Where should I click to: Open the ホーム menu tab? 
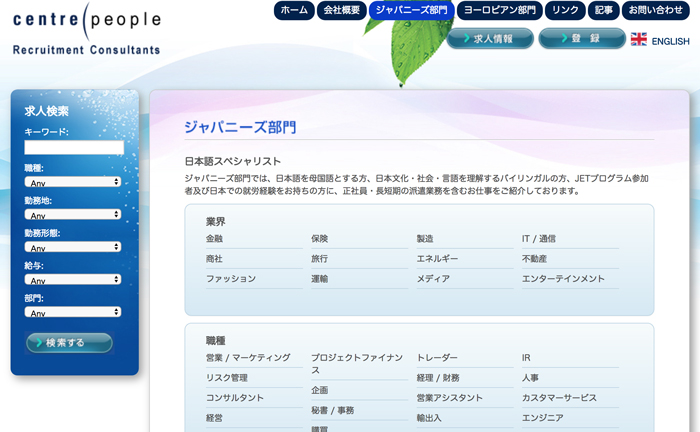[x=294, y=10]
